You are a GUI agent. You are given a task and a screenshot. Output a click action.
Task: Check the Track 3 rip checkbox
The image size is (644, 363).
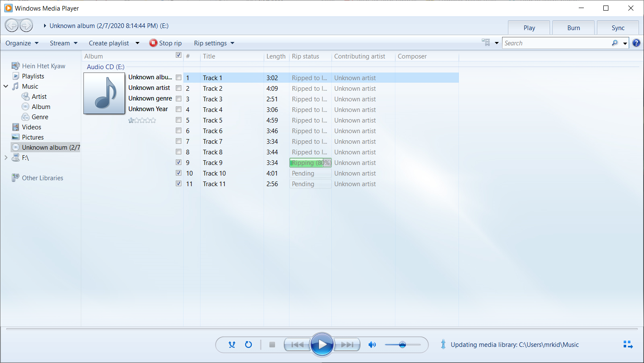tap(178, 99)
